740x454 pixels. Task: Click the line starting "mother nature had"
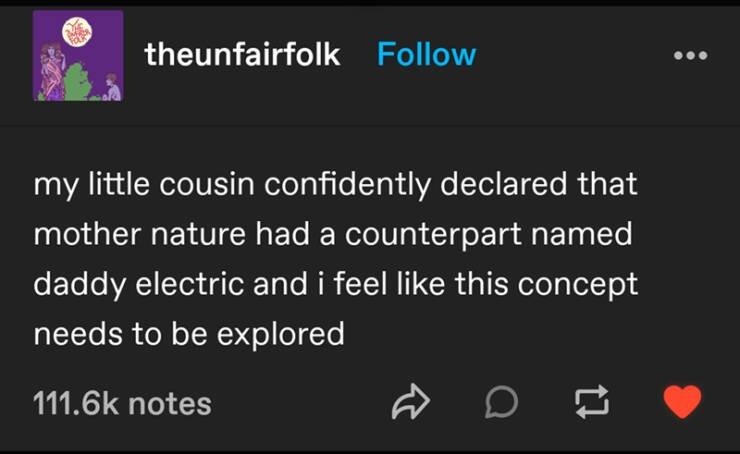click(334, 235)
